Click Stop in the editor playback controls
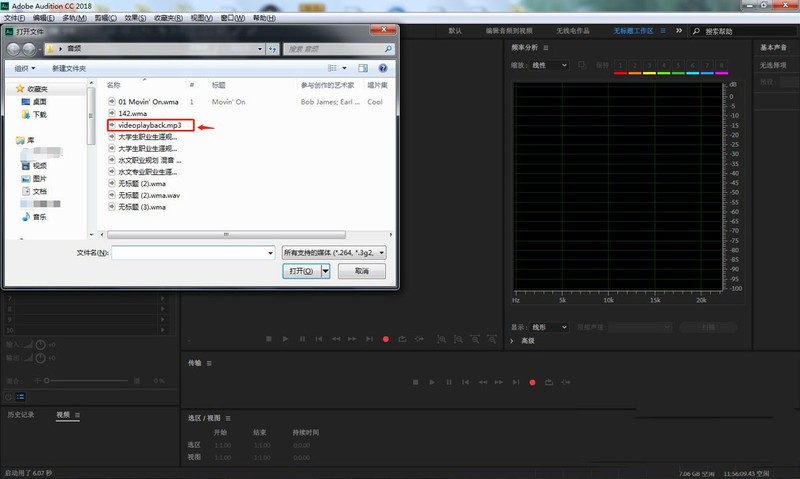 tap(269, 339)
